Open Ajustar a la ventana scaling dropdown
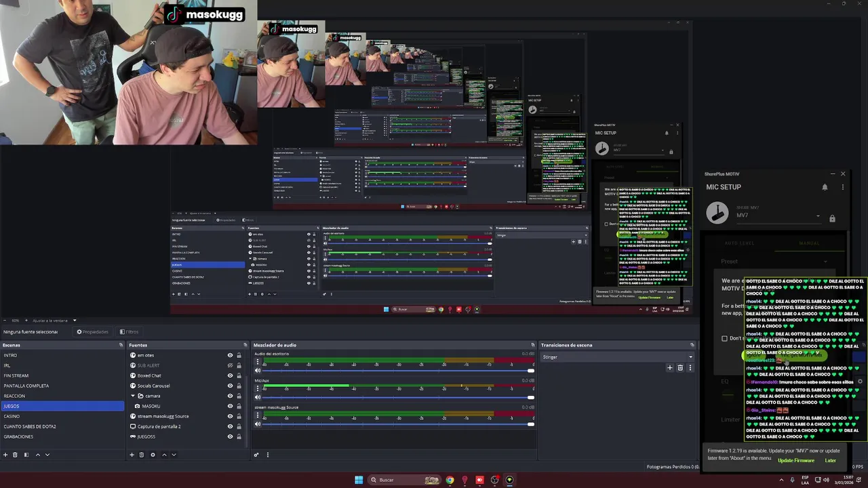The width and height of the screenshot is (868, 488). [54, 320]
